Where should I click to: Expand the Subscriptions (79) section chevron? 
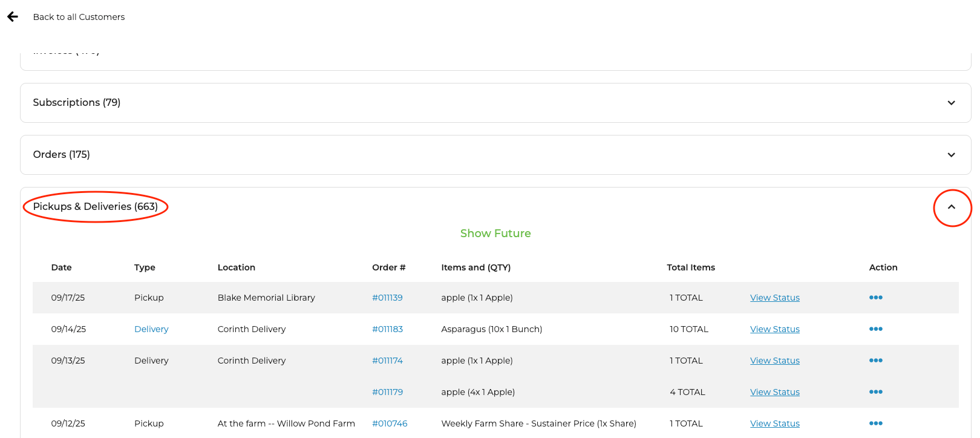(x=951, y=103)
